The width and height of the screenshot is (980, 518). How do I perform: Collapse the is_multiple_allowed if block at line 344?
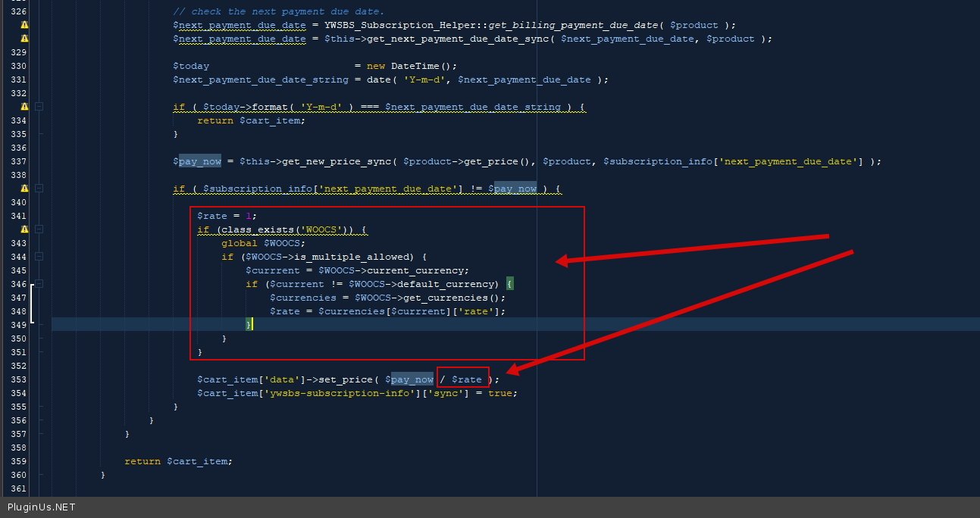39,257
